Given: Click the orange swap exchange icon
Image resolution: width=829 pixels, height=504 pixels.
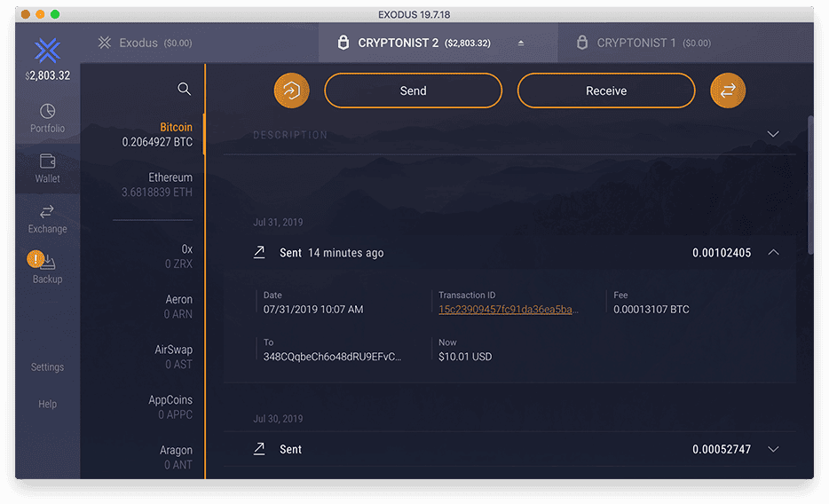Looking at the screenshot, I should tap(728, 91).
